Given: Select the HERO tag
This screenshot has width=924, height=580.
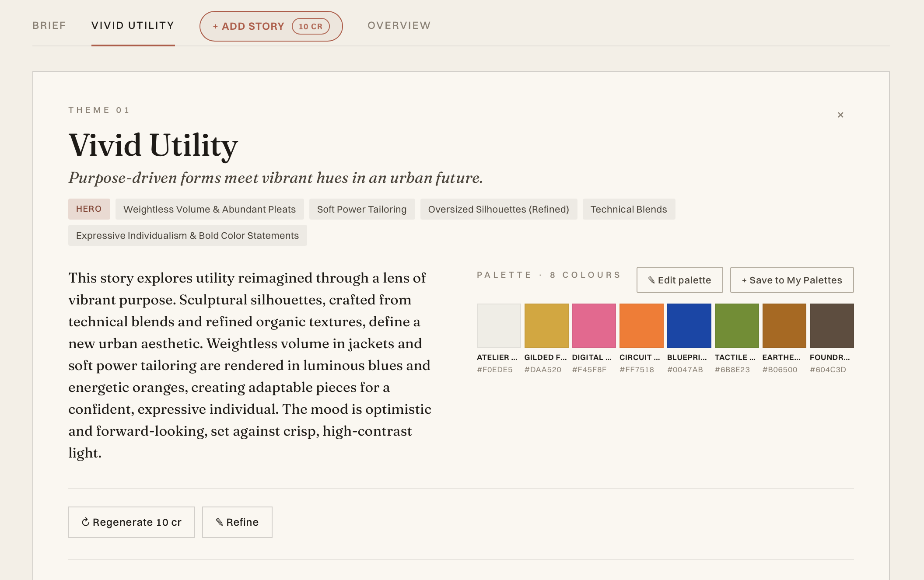Looking at the screenshot, I should tap(89, 209).
